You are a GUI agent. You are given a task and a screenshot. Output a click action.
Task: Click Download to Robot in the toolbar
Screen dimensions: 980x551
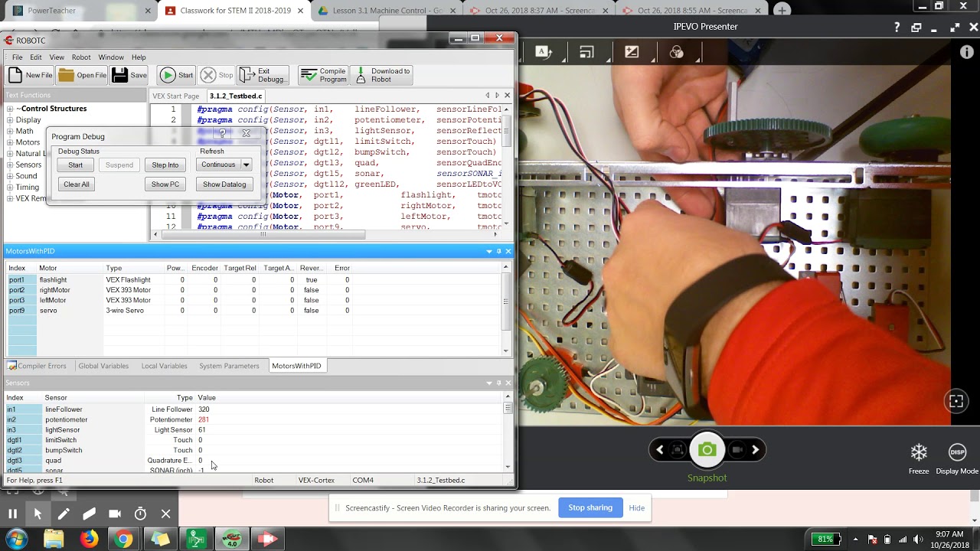pos(381,75)
